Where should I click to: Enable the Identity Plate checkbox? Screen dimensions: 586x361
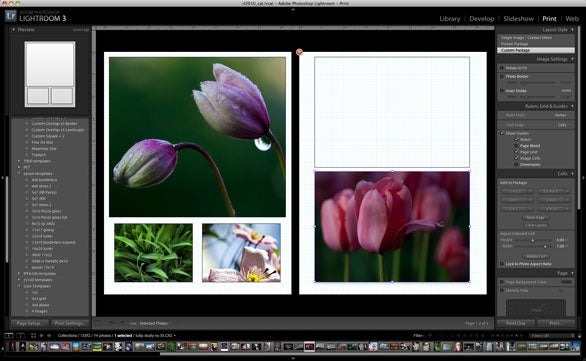tap(502, 290)
